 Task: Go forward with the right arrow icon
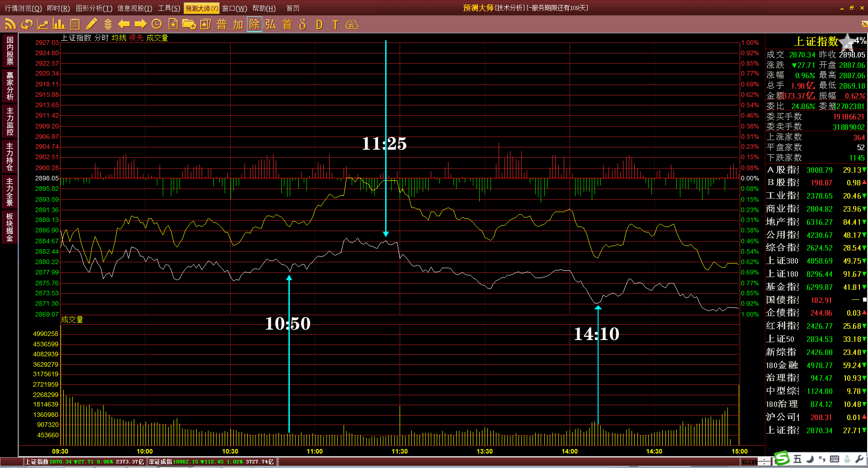[141, 24]
